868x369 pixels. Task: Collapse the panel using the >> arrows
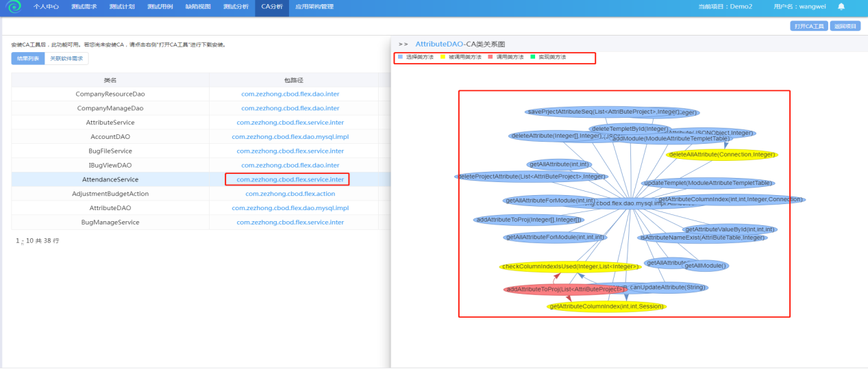point(403,44)
